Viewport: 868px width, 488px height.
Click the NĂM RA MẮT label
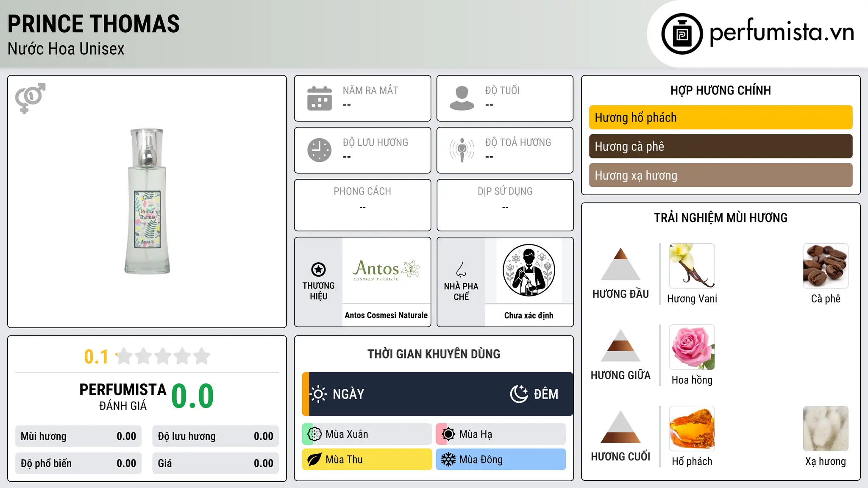click(x=370, y=91)
